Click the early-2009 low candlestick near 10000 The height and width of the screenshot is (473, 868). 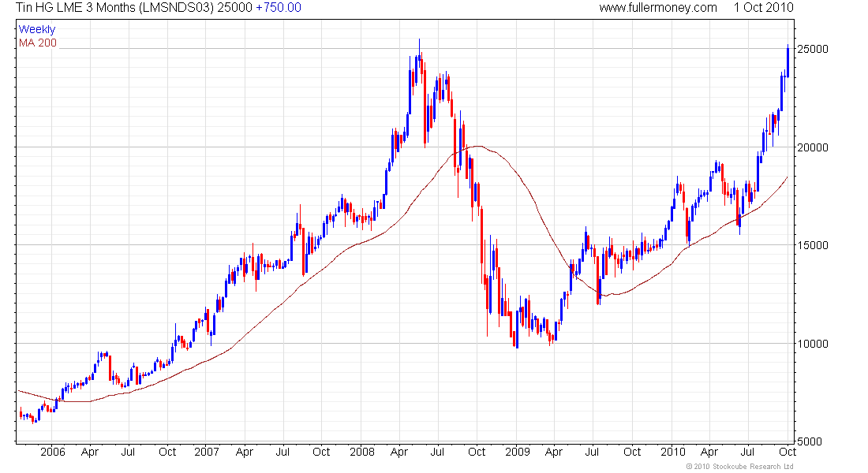click(x=517, y=330)
